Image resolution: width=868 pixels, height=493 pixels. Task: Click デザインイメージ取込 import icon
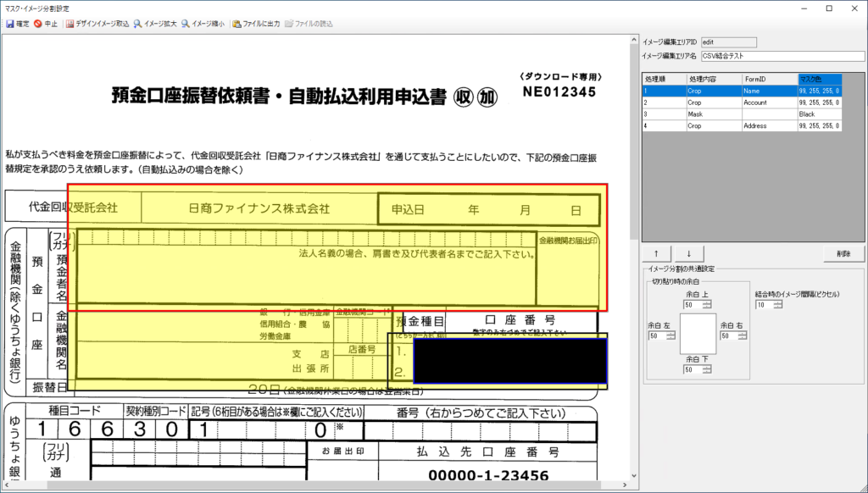click(70, 24)
